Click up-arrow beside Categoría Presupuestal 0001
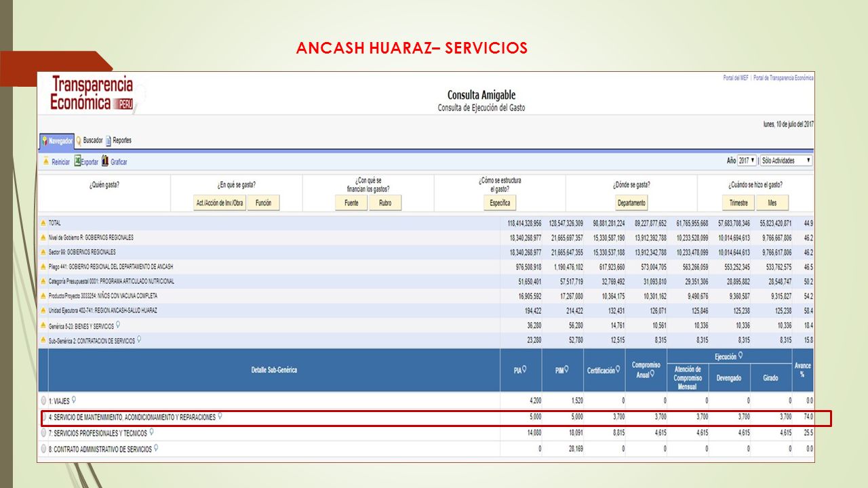The width and height of the screenshot is (868, 488). point(43,281)
